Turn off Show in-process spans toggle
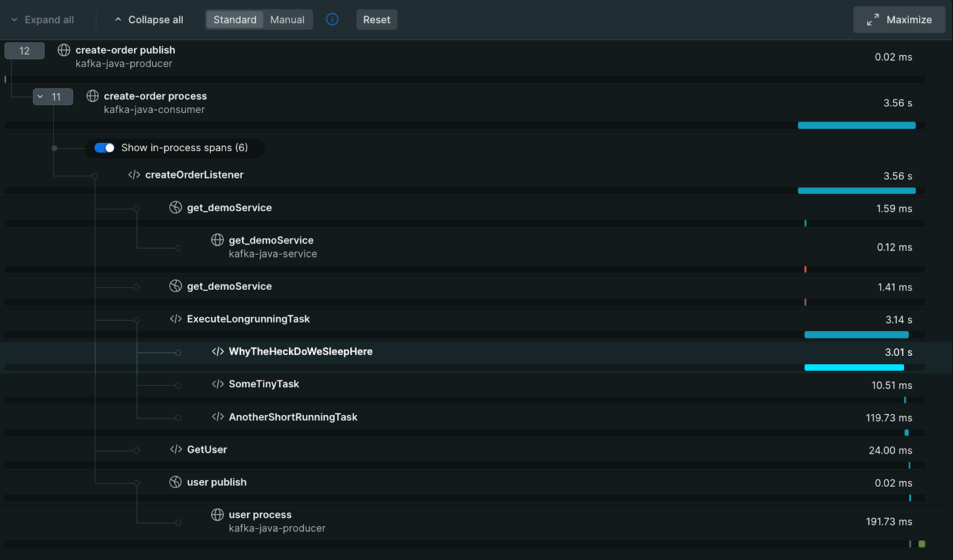The height and width of the screenshot is (560, 953). pyautogui.click(x=104, y=148)
